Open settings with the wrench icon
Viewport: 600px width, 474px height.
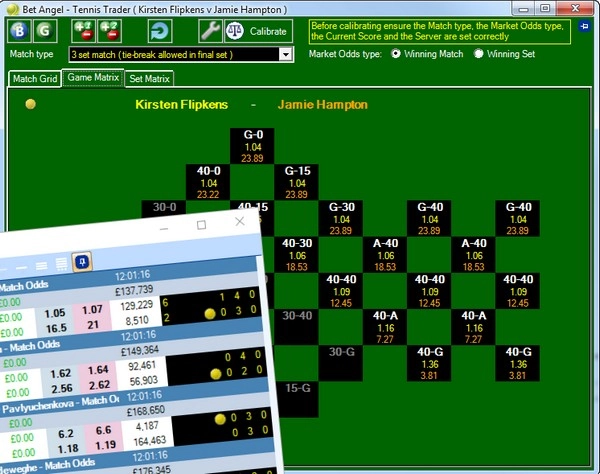pos(210,31)
